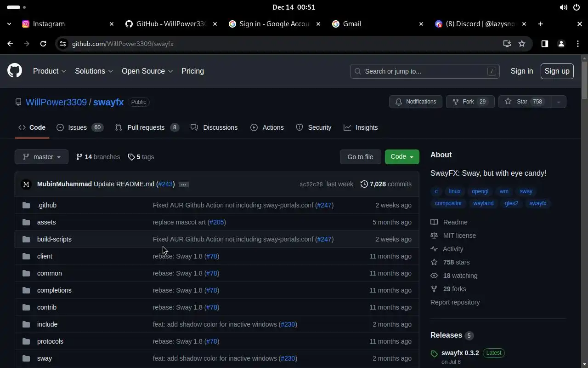This screenshot has height=368, width=588.
Task: Open the master branch selector
Action: 41,157
